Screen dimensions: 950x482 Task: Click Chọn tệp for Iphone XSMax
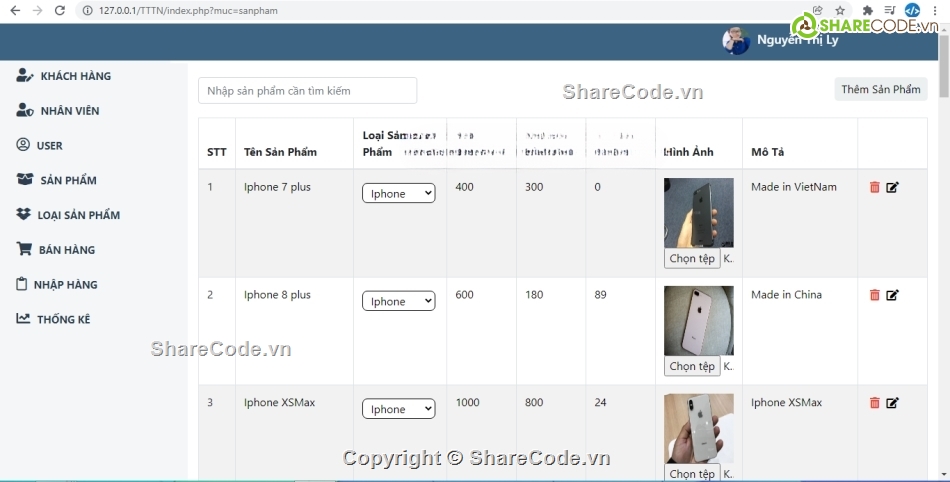(692, 473)
